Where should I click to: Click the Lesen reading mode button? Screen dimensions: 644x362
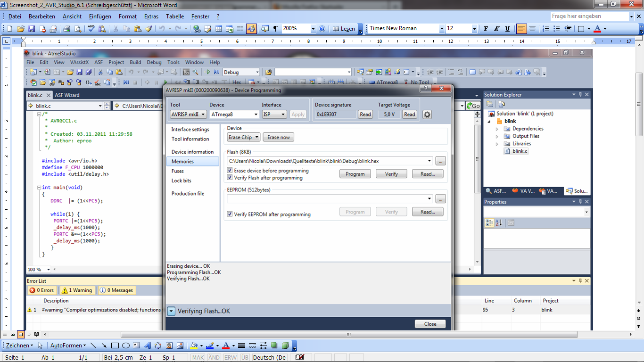[x=344, y=29]
